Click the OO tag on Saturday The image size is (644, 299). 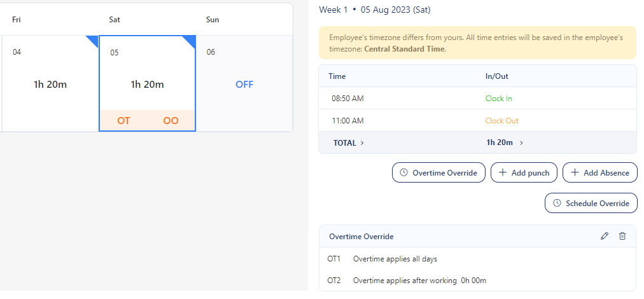coord(171,120)
